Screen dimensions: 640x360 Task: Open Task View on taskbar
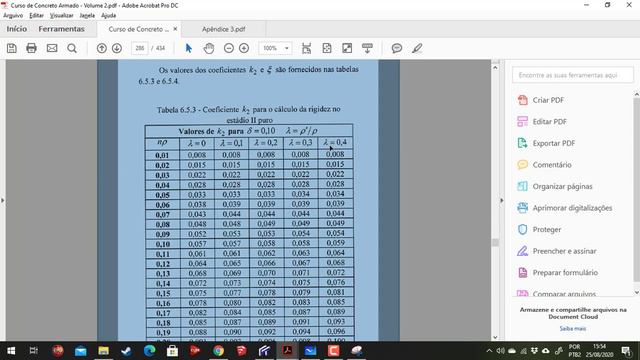click(34, 351)
